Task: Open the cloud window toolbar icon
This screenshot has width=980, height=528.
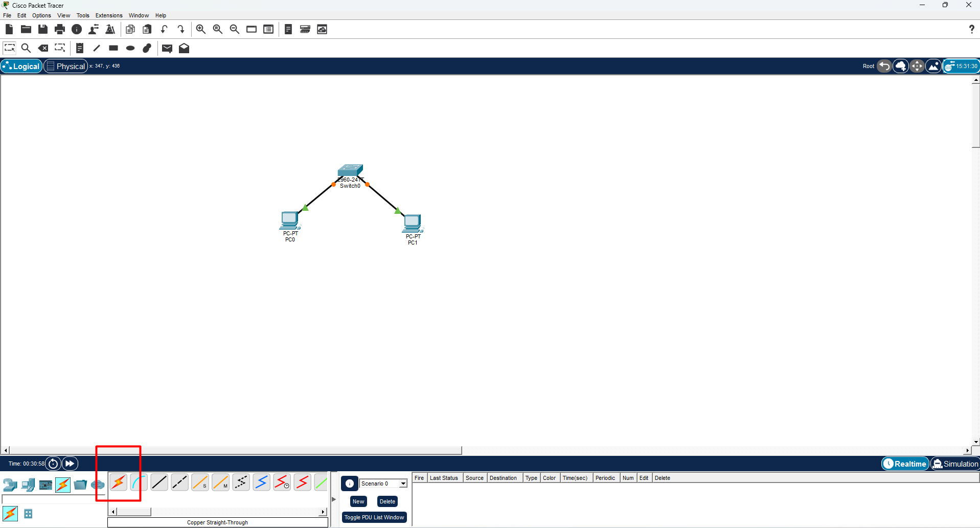Action: [322, 29]
